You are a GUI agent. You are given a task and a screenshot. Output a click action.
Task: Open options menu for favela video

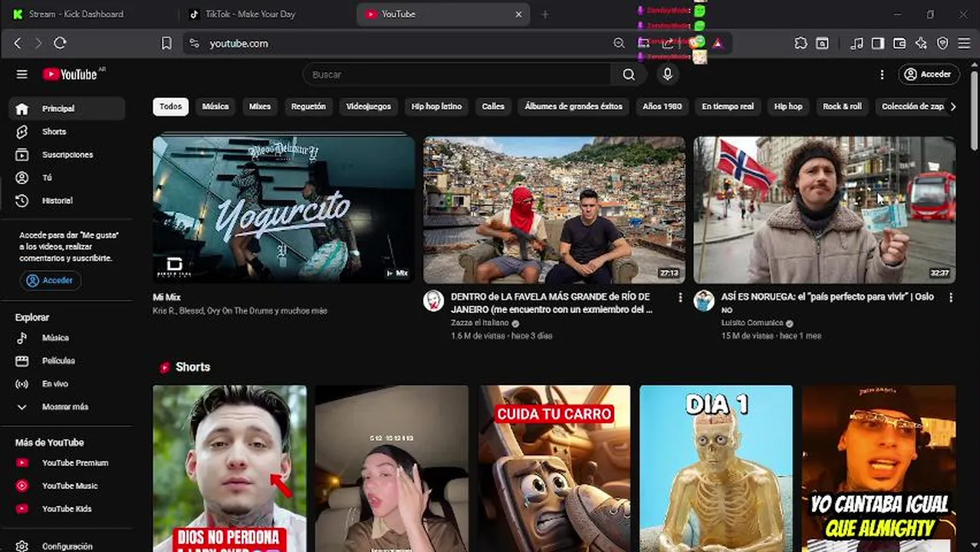(x=680, y=297)
